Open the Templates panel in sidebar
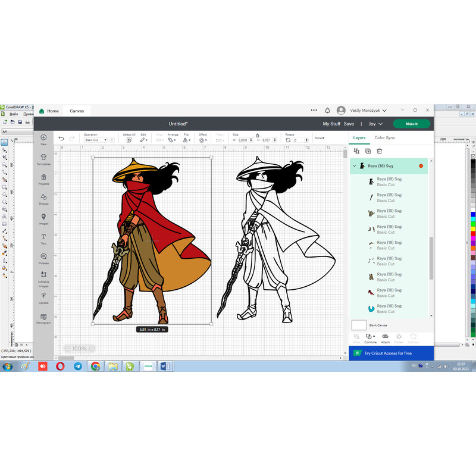The width and height of the screenshot is (476, 476). point(43,158)
